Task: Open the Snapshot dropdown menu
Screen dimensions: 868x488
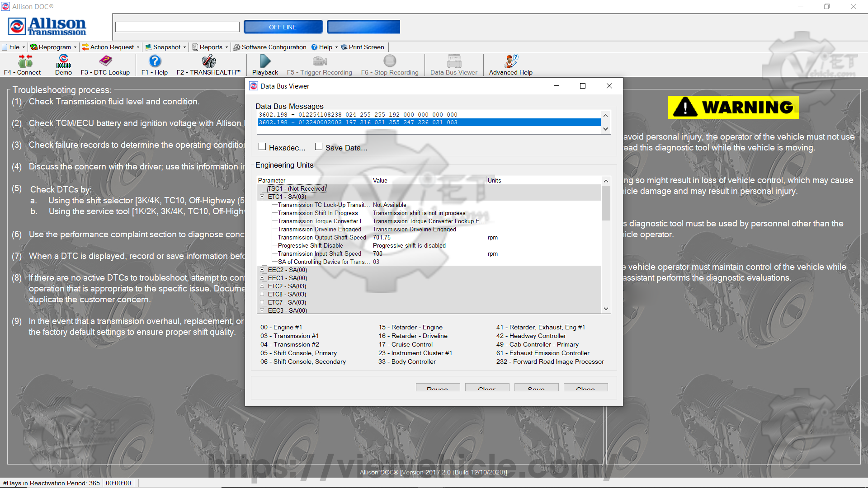Action: click(x=166, y=47)
